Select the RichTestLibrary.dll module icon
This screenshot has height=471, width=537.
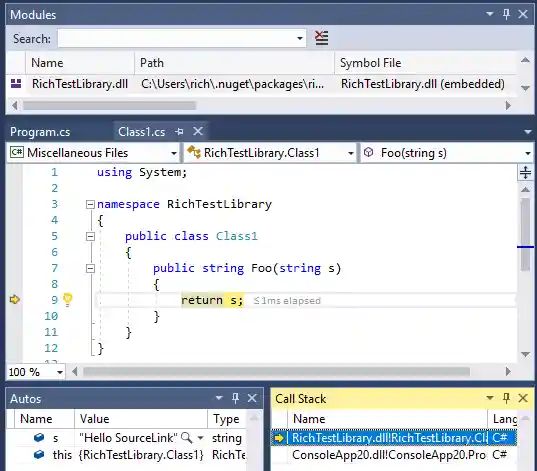16,84
